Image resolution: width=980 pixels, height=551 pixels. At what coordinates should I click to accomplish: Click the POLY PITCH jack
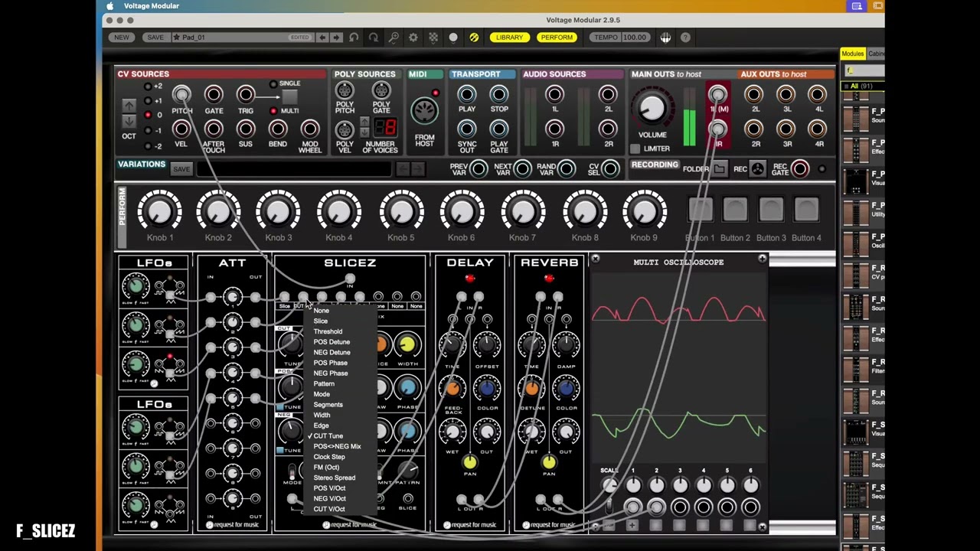tap(345, 91)
